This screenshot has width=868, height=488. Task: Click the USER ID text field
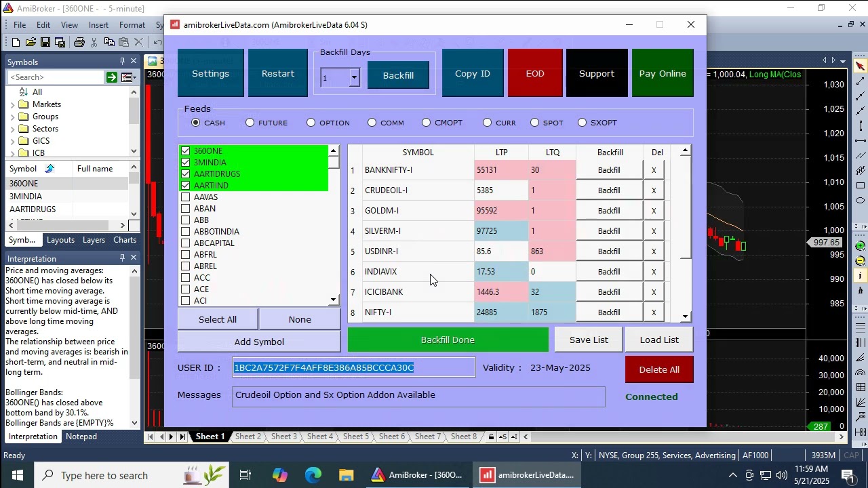click(x=353, y=367)
